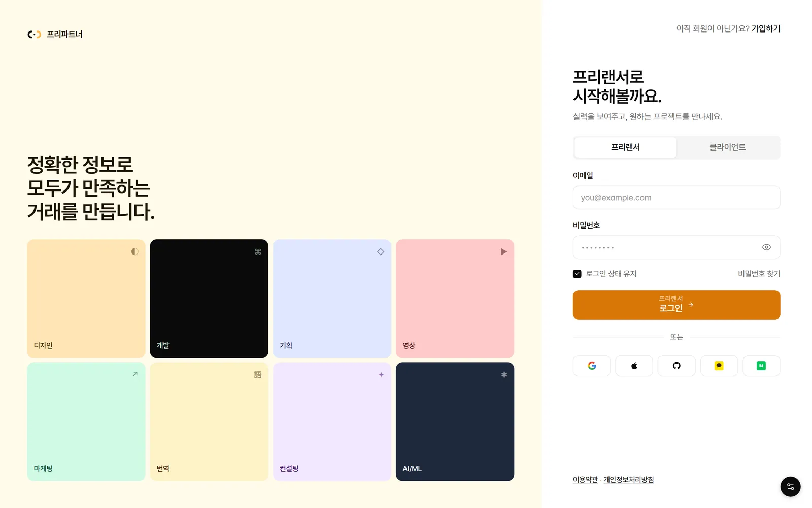Click the 디자인 label text

point(43,345)
